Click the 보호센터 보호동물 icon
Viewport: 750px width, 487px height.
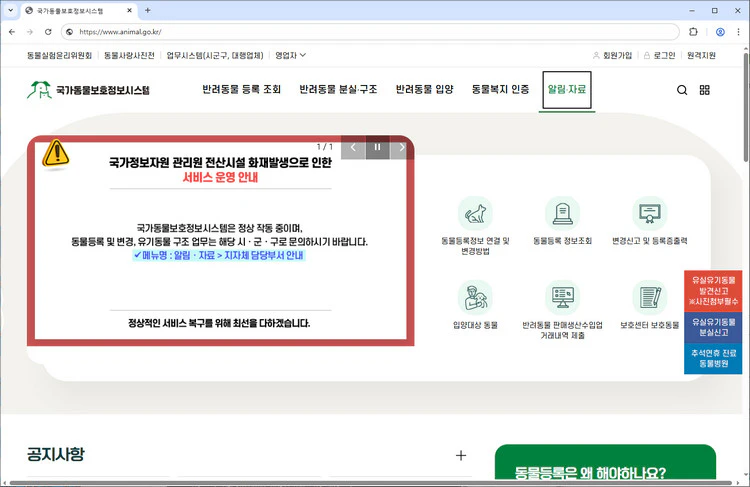pos(650,297)
